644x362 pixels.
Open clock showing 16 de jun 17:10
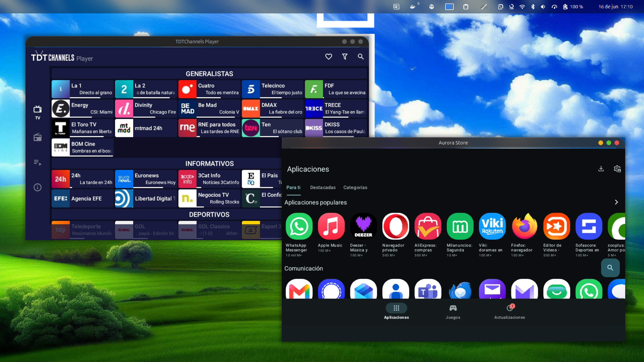(616, 7)
